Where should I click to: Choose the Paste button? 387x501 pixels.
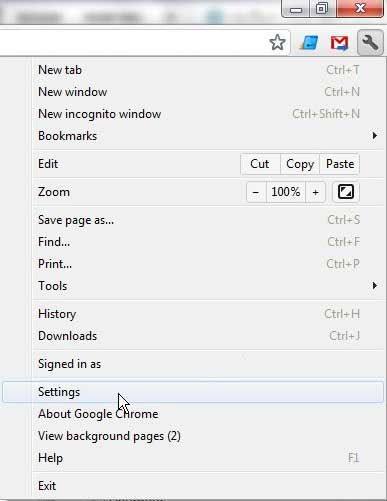pos(340,164)
